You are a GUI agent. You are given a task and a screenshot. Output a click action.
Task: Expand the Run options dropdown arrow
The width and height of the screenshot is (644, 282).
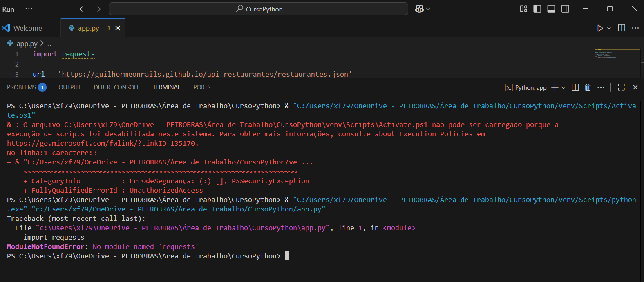[x=609, y=28]
